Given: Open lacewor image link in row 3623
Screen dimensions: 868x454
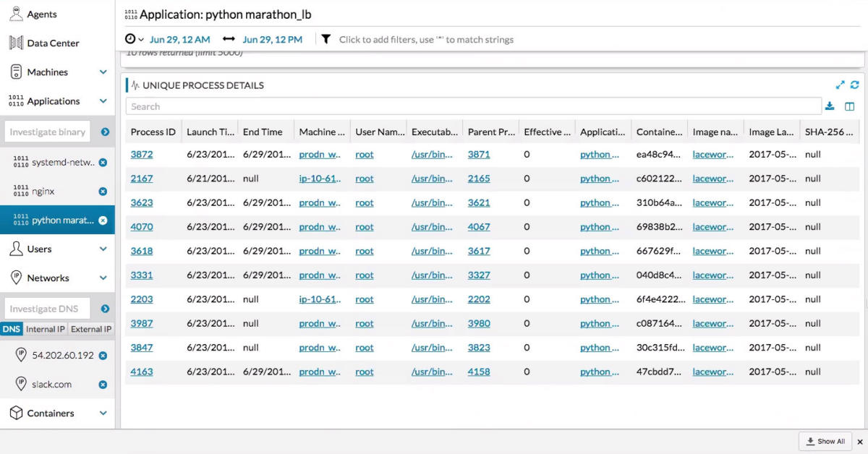Looking at the screenshot, I should [x=713, y=202].
